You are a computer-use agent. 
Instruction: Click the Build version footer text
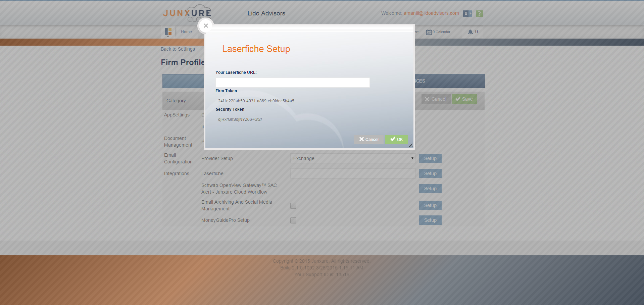[322, 268]
